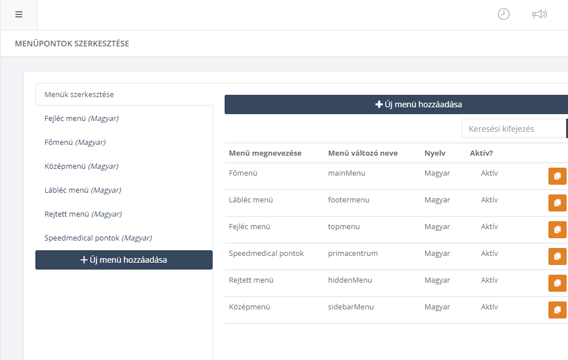Click the footermenu variable name cell
The image size is (568, 360).
click(348, 200)
